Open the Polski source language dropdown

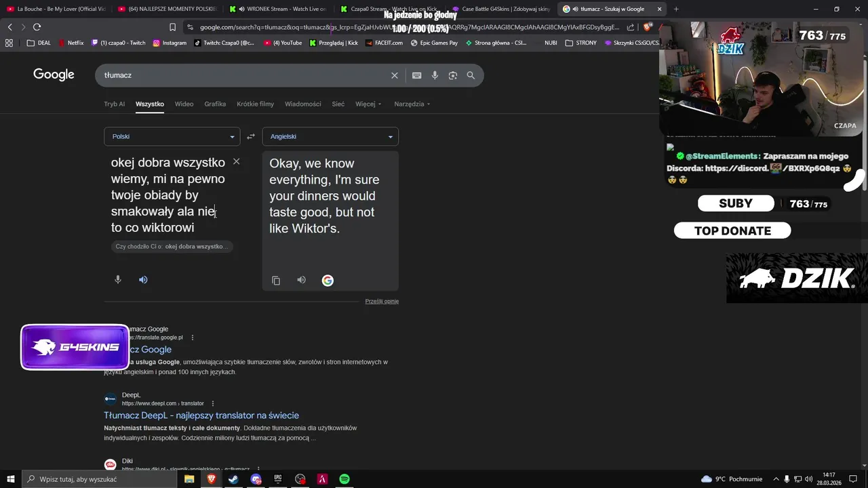[172, 136]
